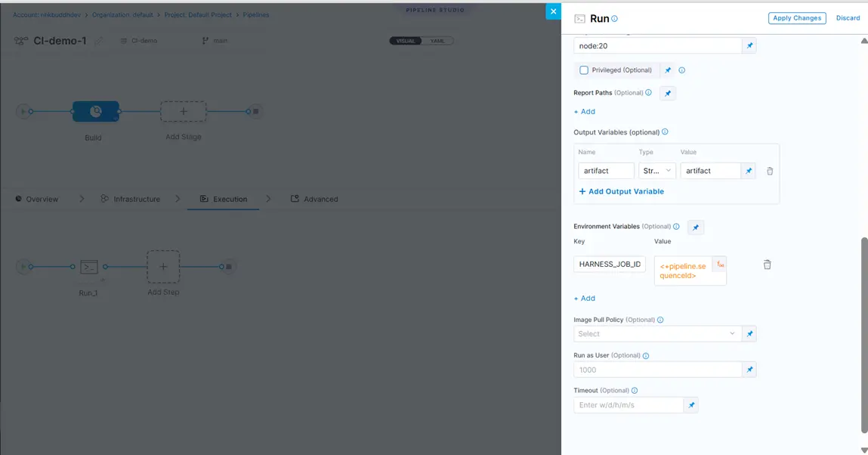Click the Timeout input field
Screen dimensions: 868x455
629,405
